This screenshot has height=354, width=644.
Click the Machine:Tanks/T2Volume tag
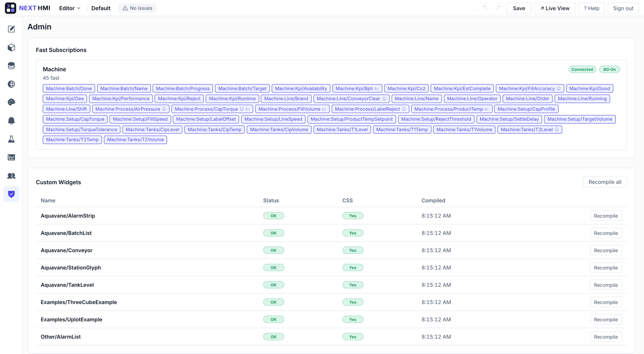click(135, 140)
